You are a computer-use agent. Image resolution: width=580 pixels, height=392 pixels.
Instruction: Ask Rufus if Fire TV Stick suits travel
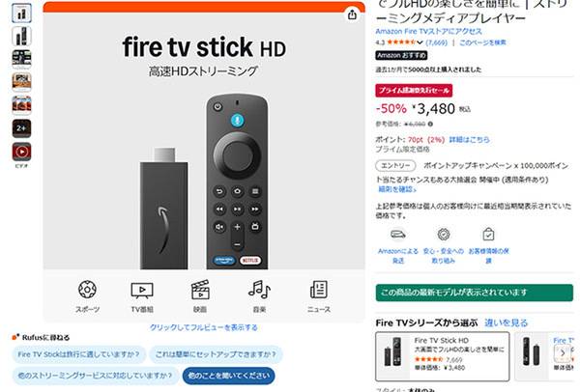click(79, 354)
